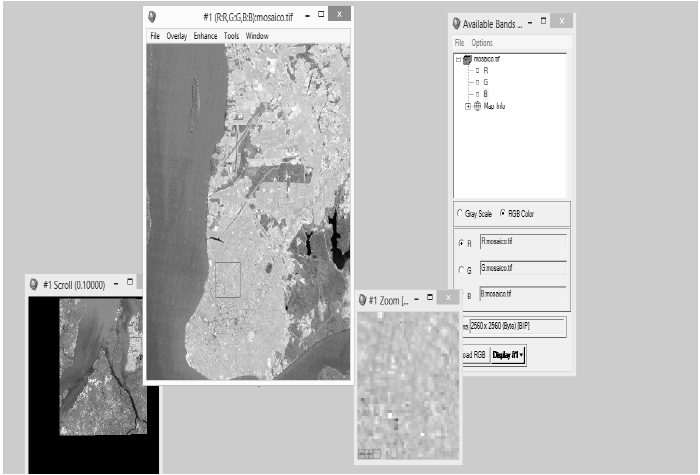
Task: Expand the Map Info tree node
Action: (x=467, y=106)
